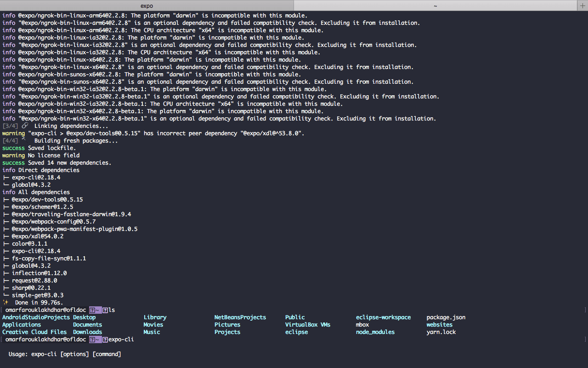This screenshot has height=368, width=588.
Task: Click the 'Usage: expo-cli [options] [command]' line
Action: click(x=65, y=354)
